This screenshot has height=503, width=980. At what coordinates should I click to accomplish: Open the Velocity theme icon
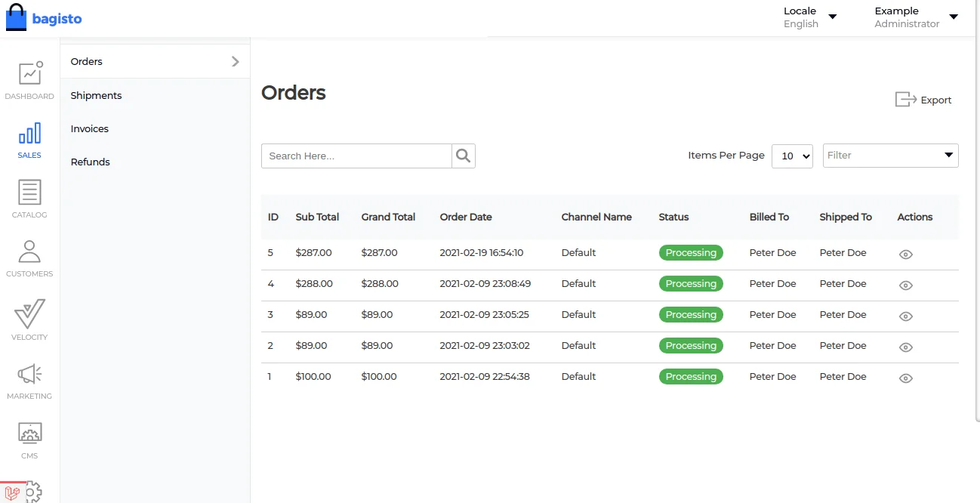(29, 314)
